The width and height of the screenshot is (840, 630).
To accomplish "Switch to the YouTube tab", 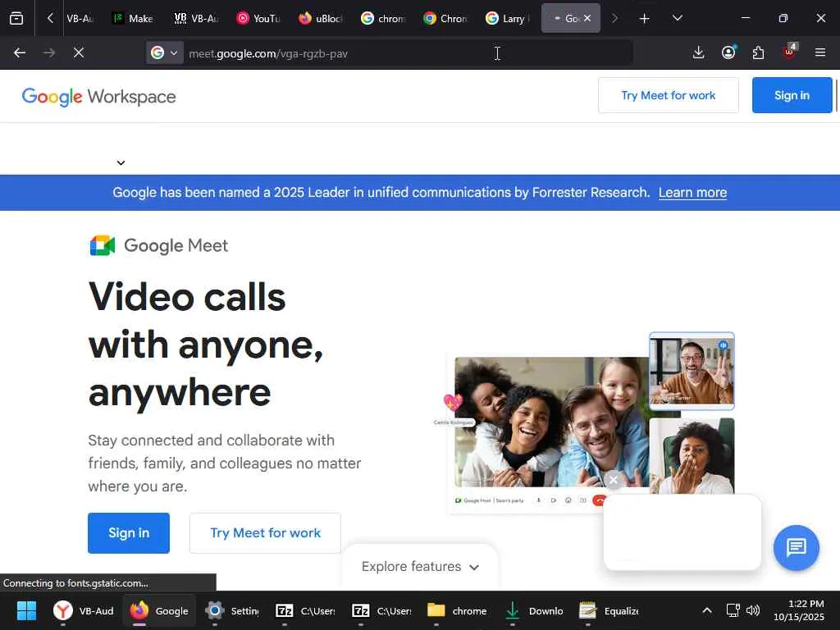I will (258, 18).
